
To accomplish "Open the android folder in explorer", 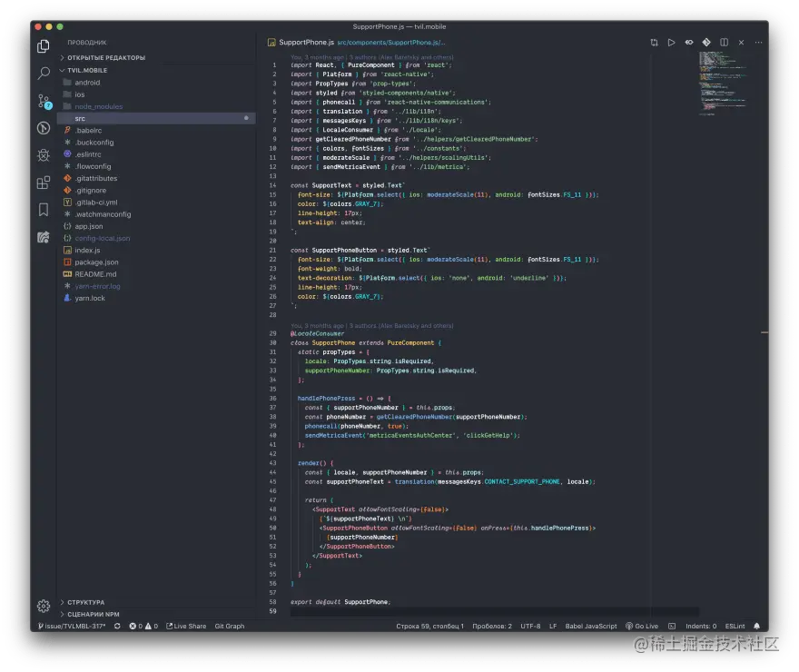I will (x=87, y=82).
